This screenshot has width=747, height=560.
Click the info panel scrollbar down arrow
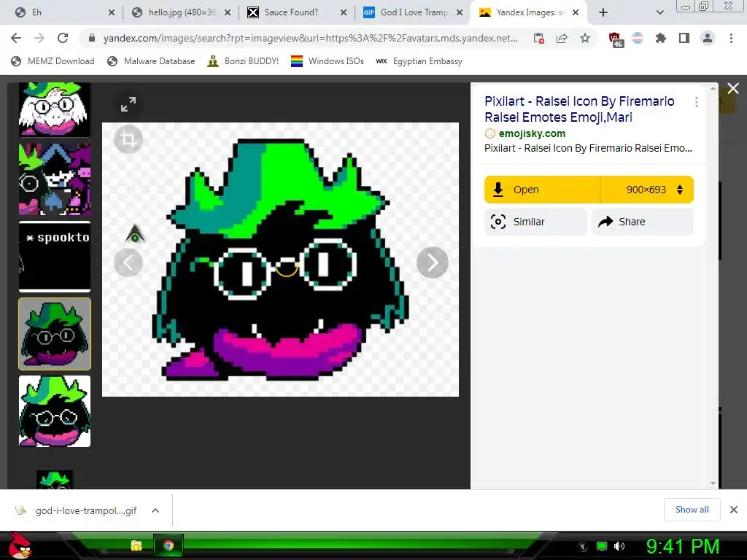pyautogui.click(x=713, y=483)
